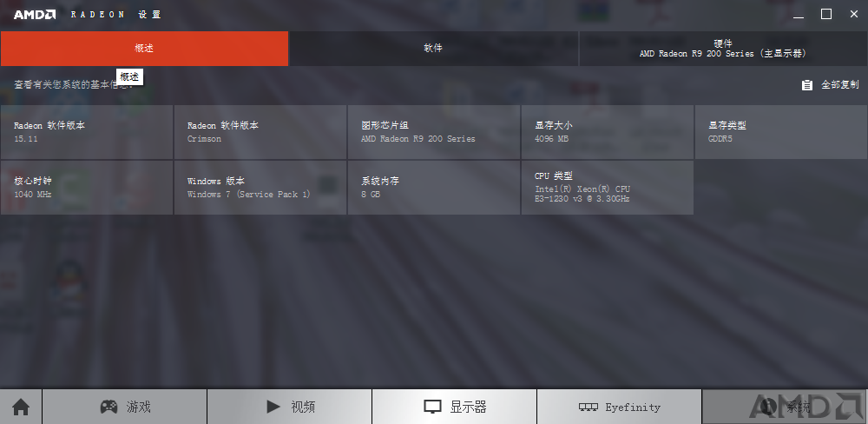This screenshot has width=868, height=424.
Task: Select the 系统内存 8 GB tile
Action: [434, 188]
